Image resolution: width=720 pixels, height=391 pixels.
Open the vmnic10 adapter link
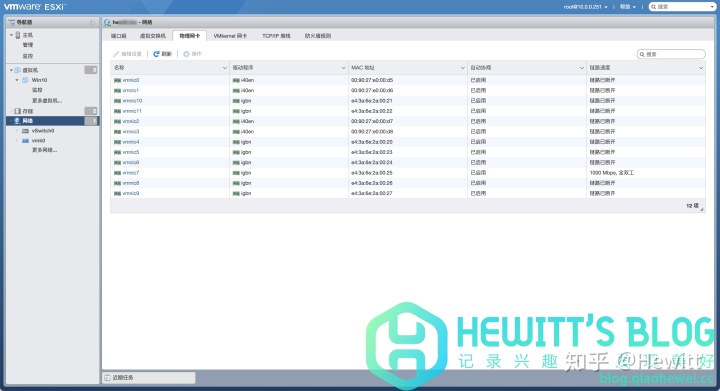132,101
